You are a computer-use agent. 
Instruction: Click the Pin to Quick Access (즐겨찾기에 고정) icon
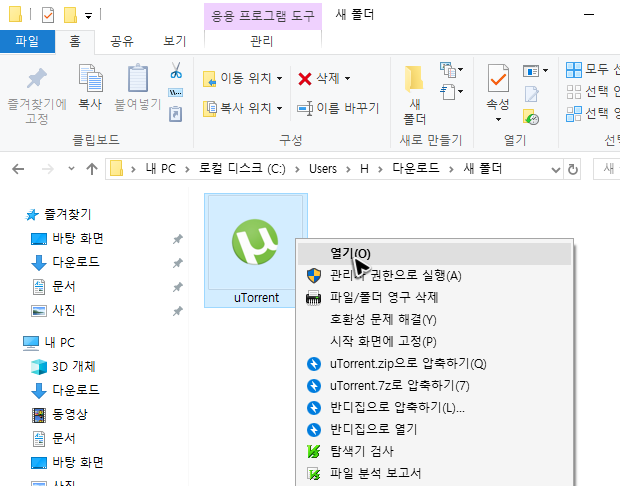click(x=37, y=78)
